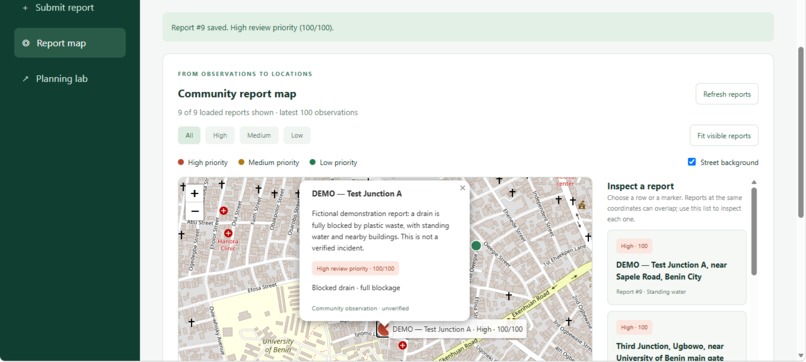Image resolution: width=806 pixels, height=362 pixels.
Task: Click the small building icon at map top-right
Action: click(582, 205)
